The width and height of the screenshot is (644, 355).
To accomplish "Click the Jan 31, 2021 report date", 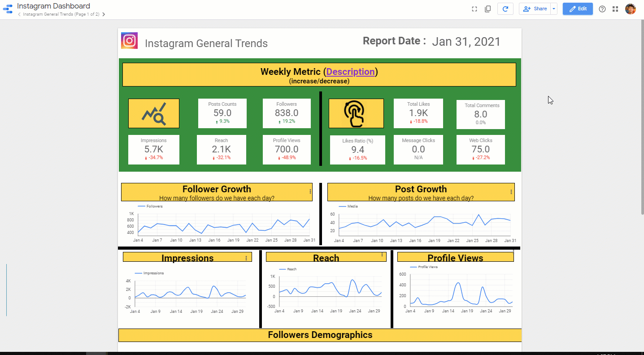I will coord(466,42).
